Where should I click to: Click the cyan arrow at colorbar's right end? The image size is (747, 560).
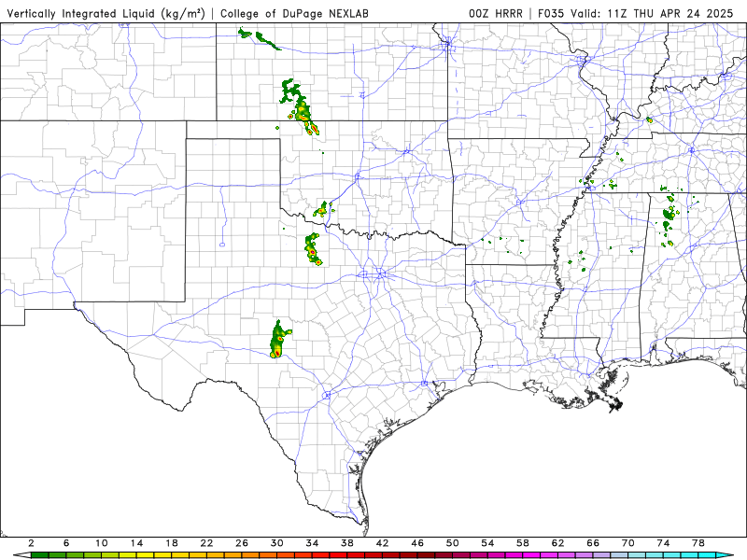[725, 555]
